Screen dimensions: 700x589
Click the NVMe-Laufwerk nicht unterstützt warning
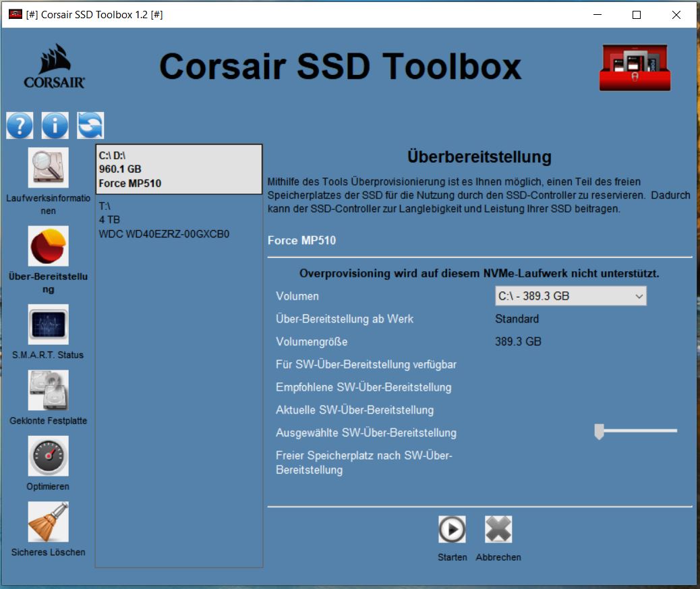479,273
